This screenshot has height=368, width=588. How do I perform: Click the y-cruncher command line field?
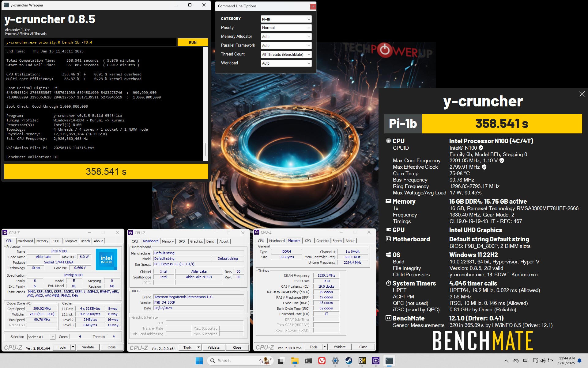91,42
